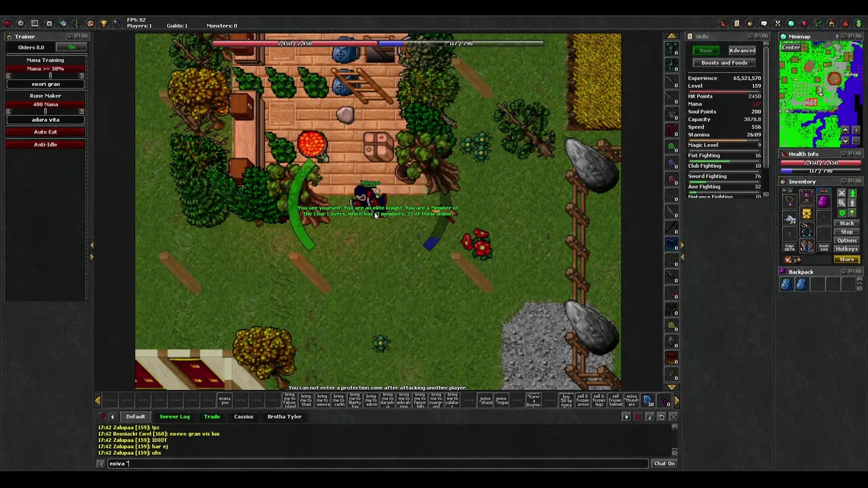Click the first blue item in Backpack
The width and height of the screenshot is (868, 488).
787,284
